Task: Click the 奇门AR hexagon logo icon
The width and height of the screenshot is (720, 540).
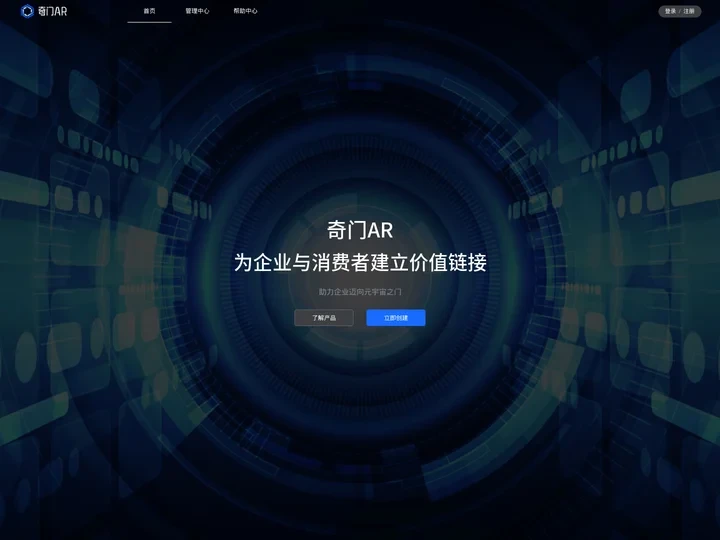Action: point(27,11)
